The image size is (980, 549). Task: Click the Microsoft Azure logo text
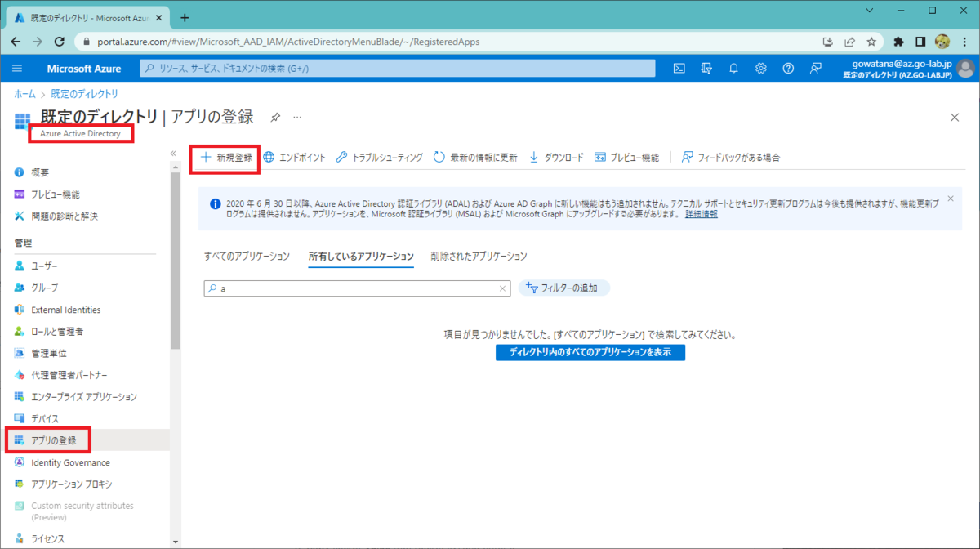tap(84, 69)
